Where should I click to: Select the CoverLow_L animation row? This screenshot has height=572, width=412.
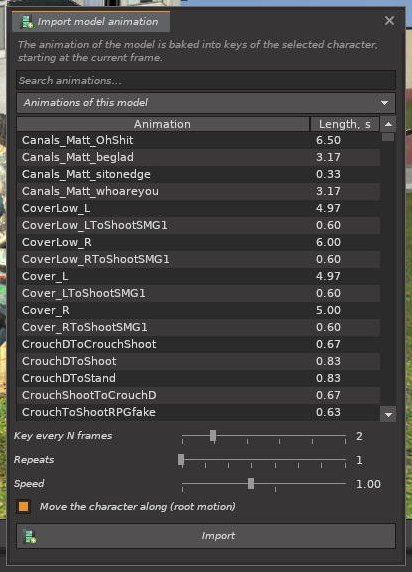tap(198, 208)
